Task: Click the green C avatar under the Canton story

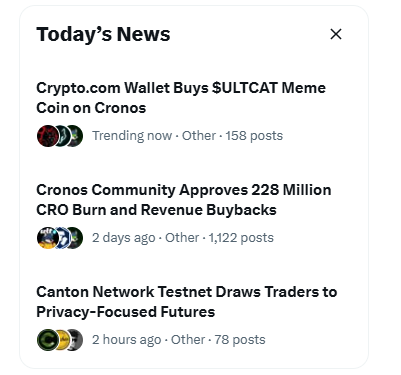Action: (48, 340)
